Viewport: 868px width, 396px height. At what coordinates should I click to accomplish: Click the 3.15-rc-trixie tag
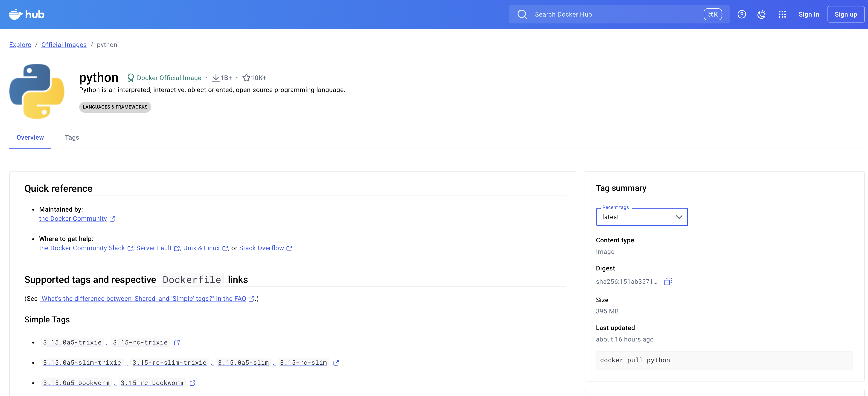coord(140,342)
